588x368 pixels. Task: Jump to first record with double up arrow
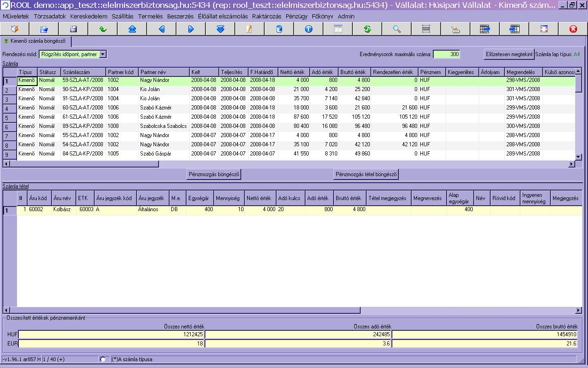click(x=132, y=29)
